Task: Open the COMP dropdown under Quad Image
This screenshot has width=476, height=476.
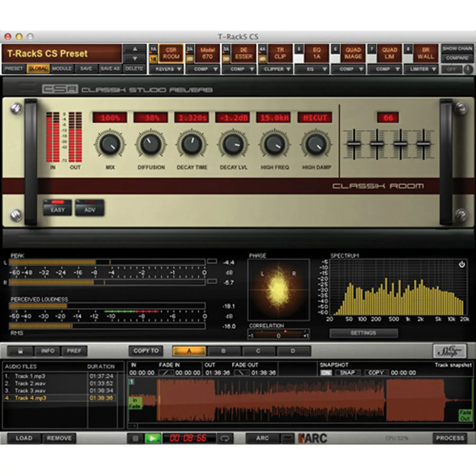Action: pos(349,69)
